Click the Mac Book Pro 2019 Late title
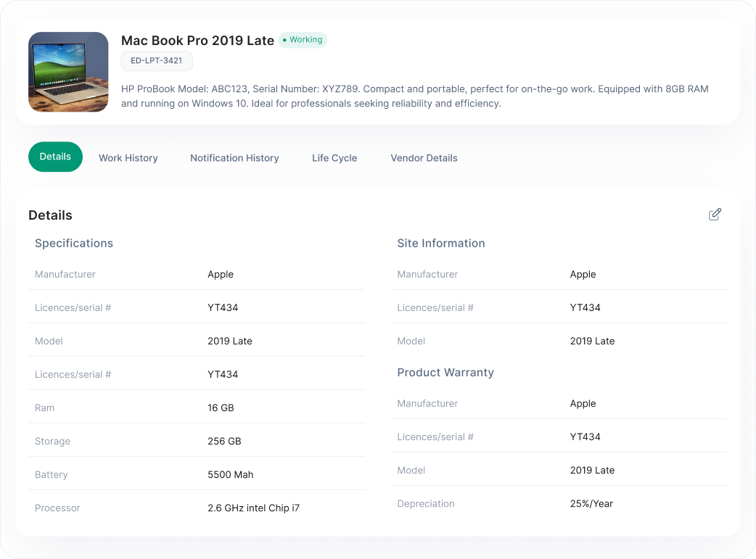Screen dimensions: 756x559 [x=197, y=41]
